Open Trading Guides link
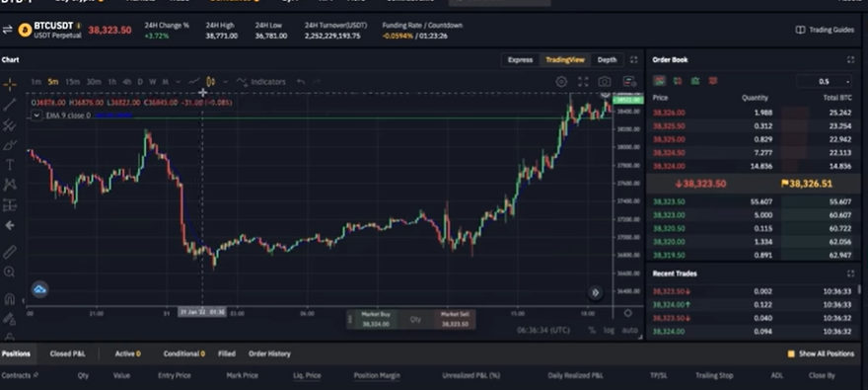 tap(825, 30)
